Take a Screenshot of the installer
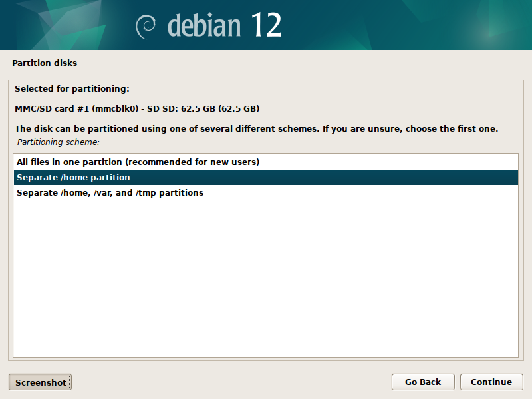The image size is (532, 399). pos(40,382)
